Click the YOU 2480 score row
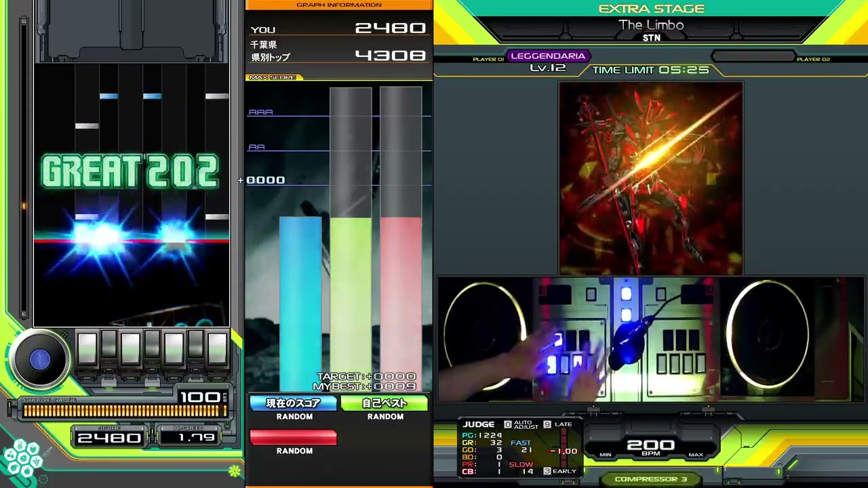The width and height of the screenshot is (868, 488). 339,28
